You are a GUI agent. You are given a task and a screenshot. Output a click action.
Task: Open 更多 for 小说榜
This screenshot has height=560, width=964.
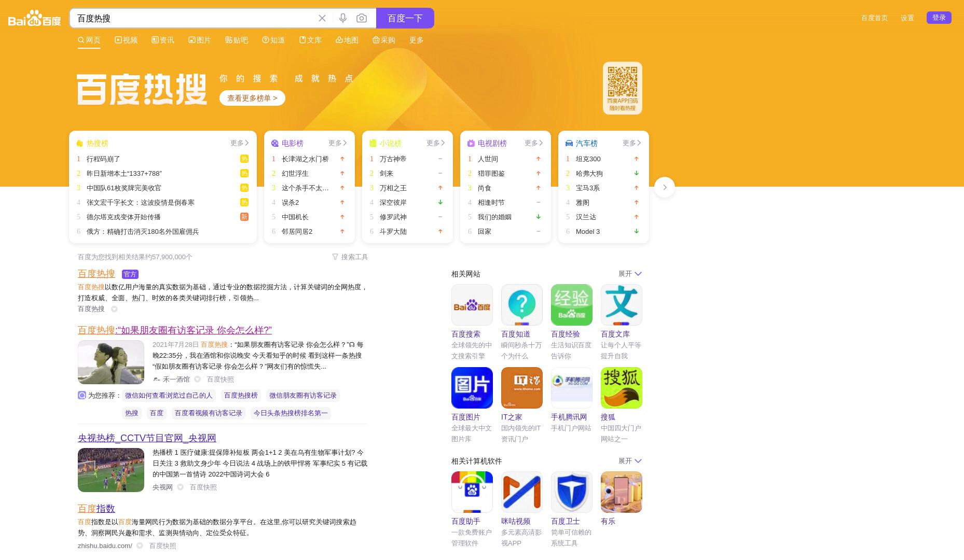(436, 143)
